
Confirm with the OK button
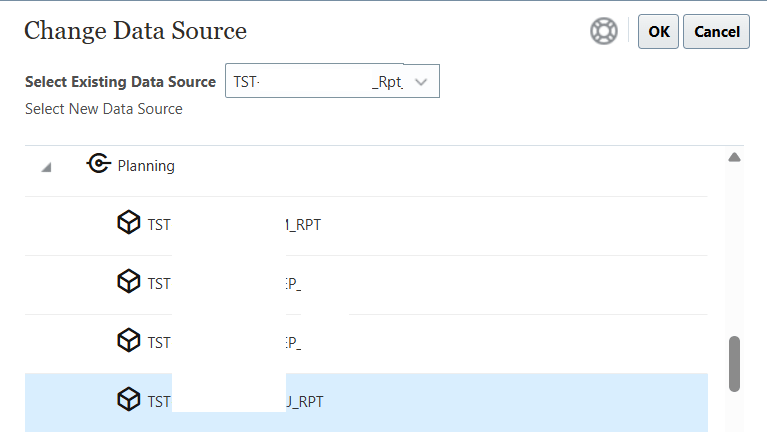tap(658, 32)
